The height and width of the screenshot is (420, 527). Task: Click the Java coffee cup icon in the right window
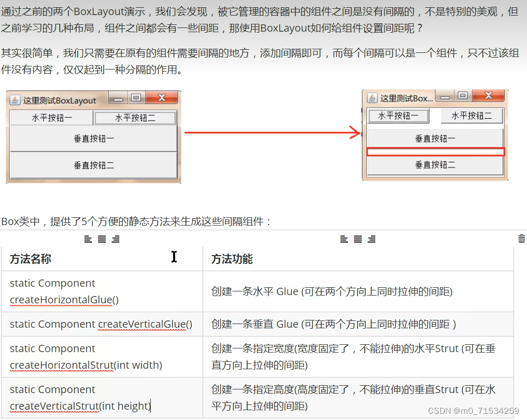(x=372, y=96)
